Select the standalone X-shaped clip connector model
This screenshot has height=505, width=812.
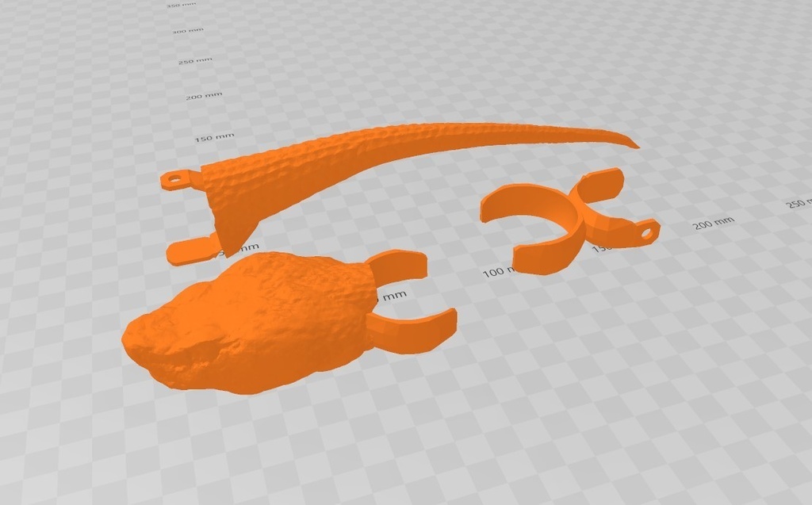pos(569,223)
